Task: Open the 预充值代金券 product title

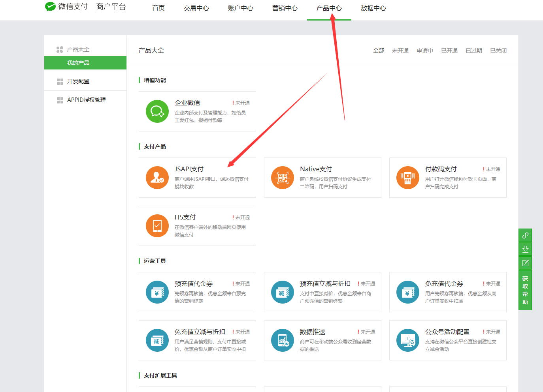Action: coord(194,283)
